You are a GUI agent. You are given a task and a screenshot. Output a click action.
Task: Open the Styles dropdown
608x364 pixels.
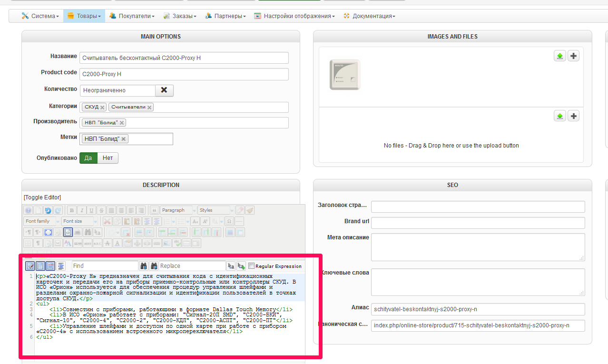(216, 210)
